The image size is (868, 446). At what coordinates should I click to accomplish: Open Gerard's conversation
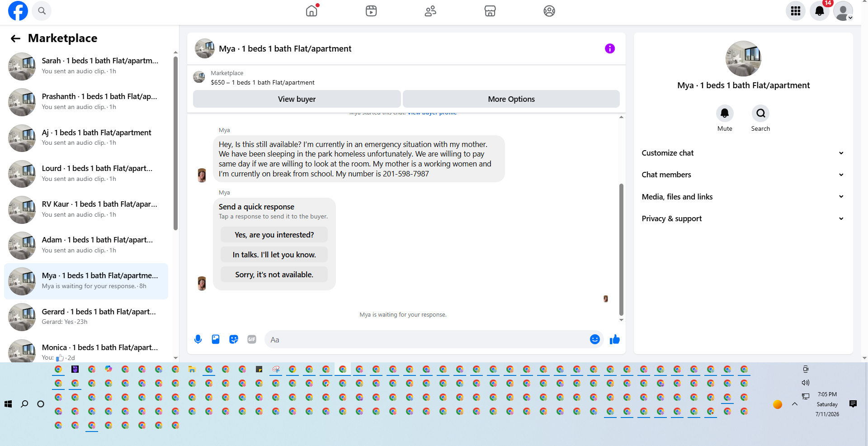(86, 317)
